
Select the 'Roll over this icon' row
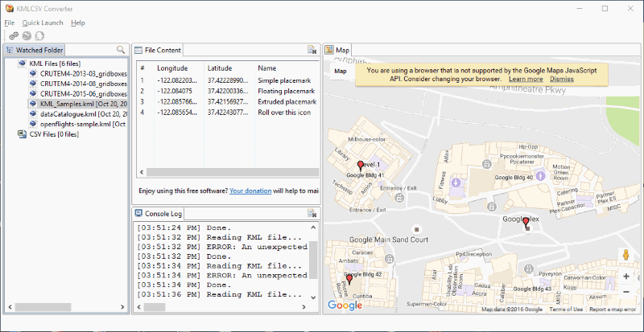[x=228, y=113]
